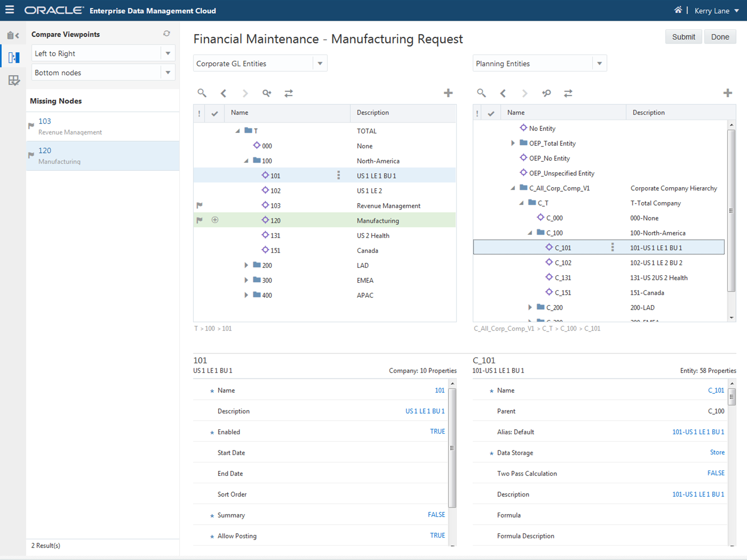The image size is (747, 560).
Task: Expand the OEP_Total Entity node
Action: tap(513, 143)
